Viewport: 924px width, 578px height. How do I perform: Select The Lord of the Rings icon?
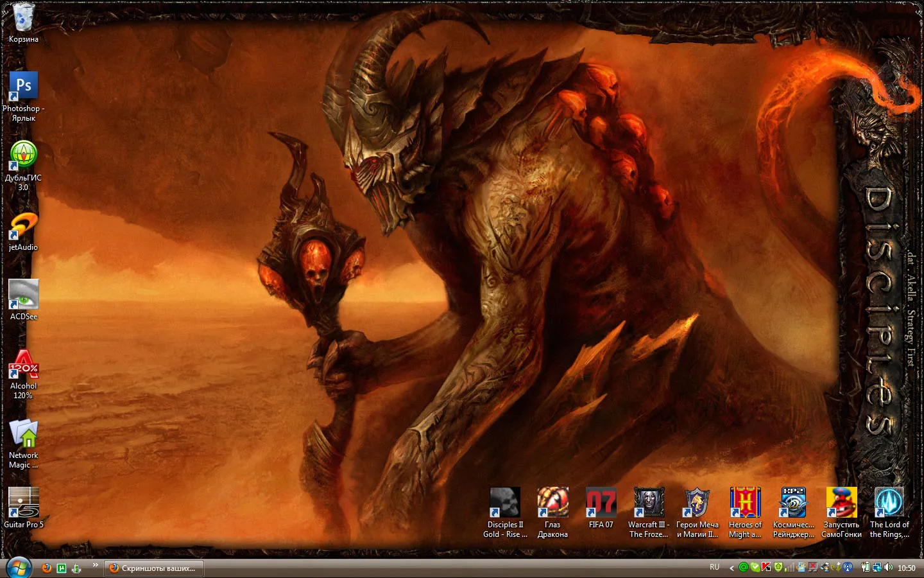pyautogui.click(x=889, y=502)
